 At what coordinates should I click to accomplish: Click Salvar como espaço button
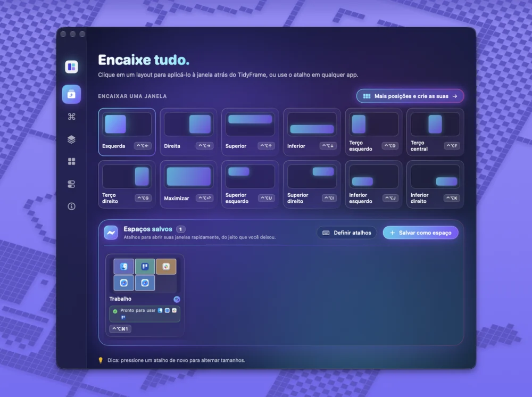click(x=421, y=233)
